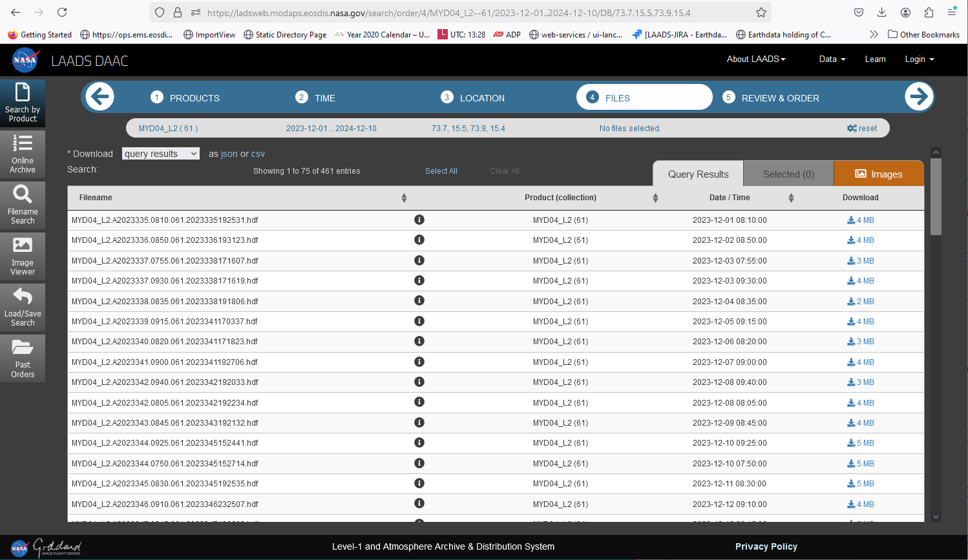
Task: Open the Image Viewer sidebar icon
Action: pos(23,256)
